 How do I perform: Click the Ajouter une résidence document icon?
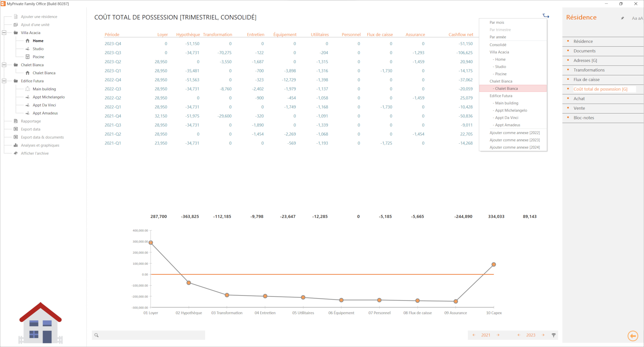[16, 16]
